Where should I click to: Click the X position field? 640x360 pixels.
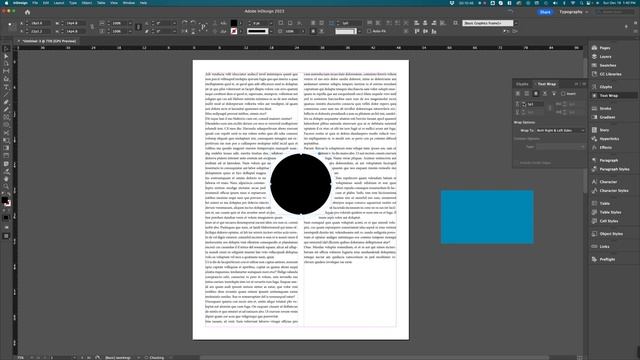[x=40, y=23]
